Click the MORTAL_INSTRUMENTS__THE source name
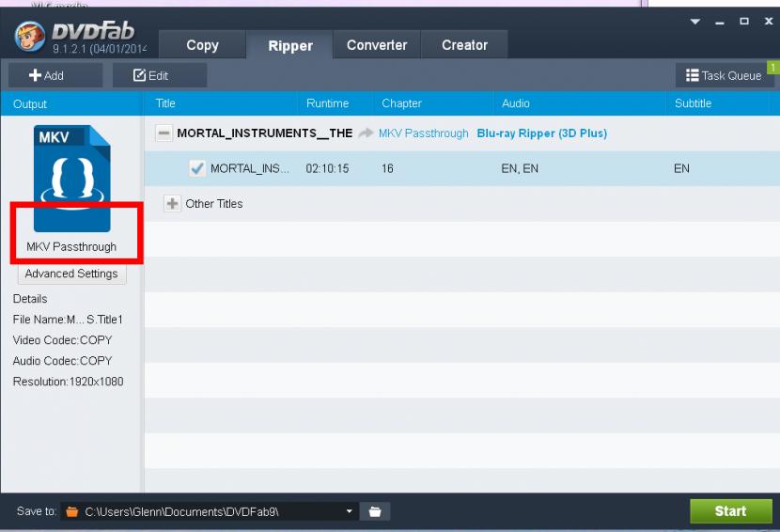 [265, 133]
